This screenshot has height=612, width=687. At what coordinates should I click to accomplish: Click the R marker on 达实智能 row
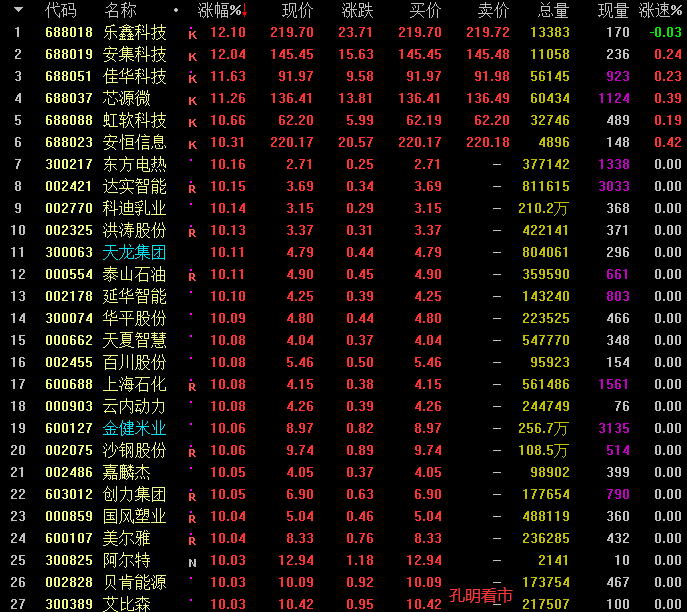click(x=192, y=187)
